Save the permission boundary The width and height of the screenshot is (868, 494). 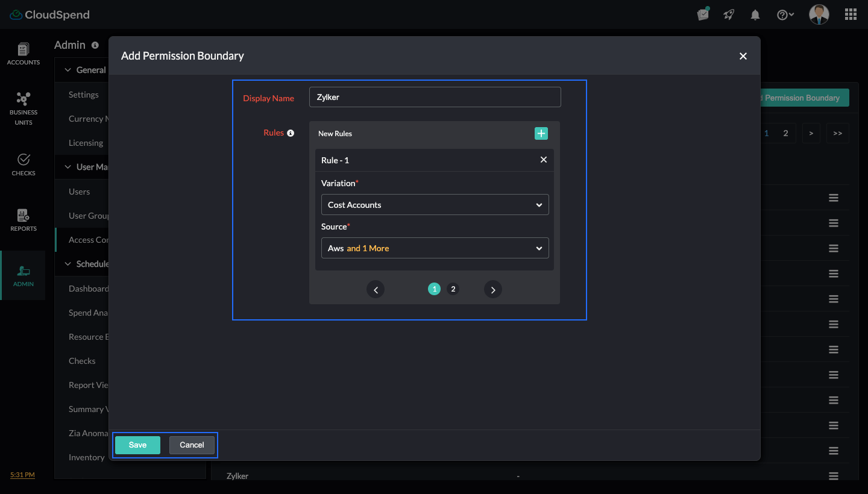click(x=137, y=445)
